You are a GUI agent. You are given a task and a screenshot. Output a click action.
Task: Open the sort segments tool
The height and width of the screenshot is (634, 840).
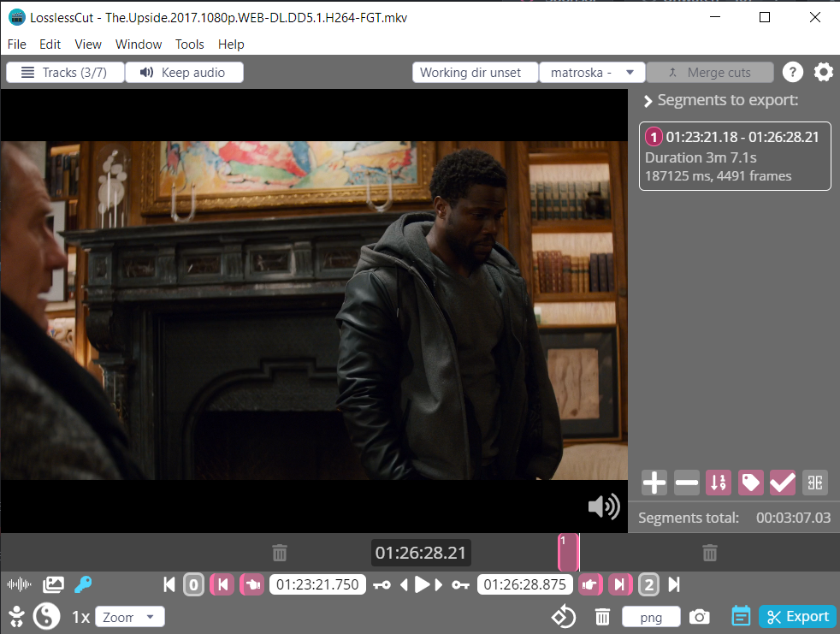(719, 483)
